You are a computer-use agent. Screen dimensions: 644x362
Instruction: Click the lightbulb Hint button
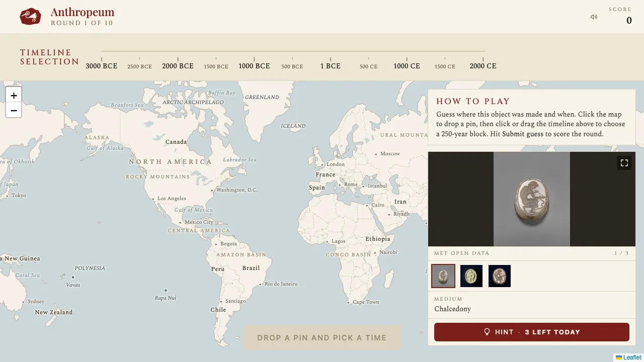(532, 332)
